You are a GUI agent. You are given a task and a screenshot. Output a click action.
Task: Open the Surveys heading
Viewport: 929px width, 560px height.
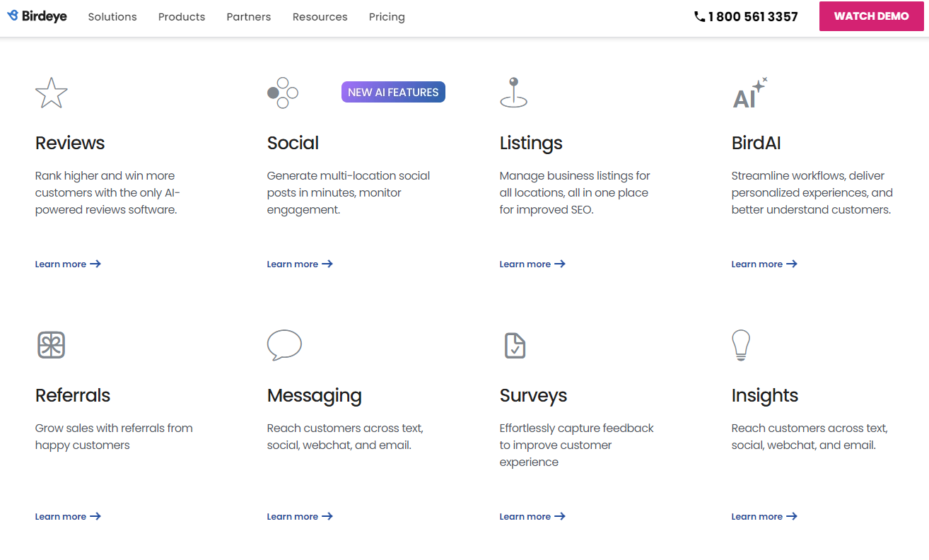click(533, 395)
